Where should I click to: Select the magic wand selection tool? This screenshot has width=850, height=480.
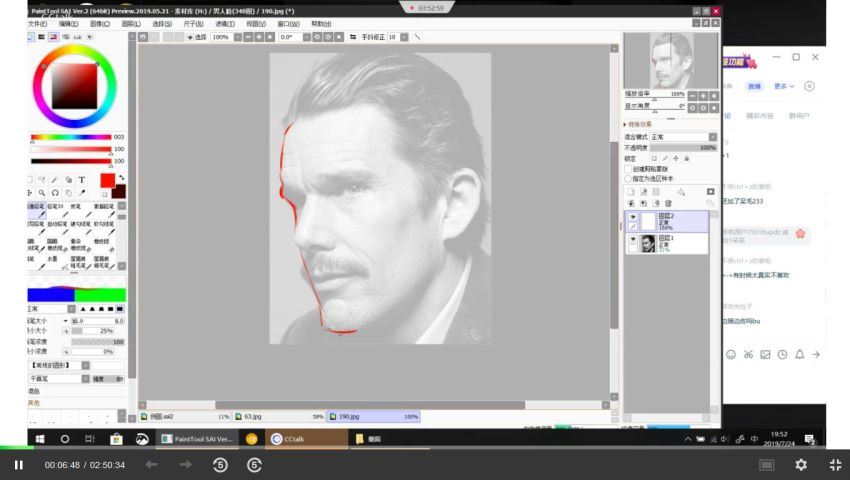click(55, 180)
